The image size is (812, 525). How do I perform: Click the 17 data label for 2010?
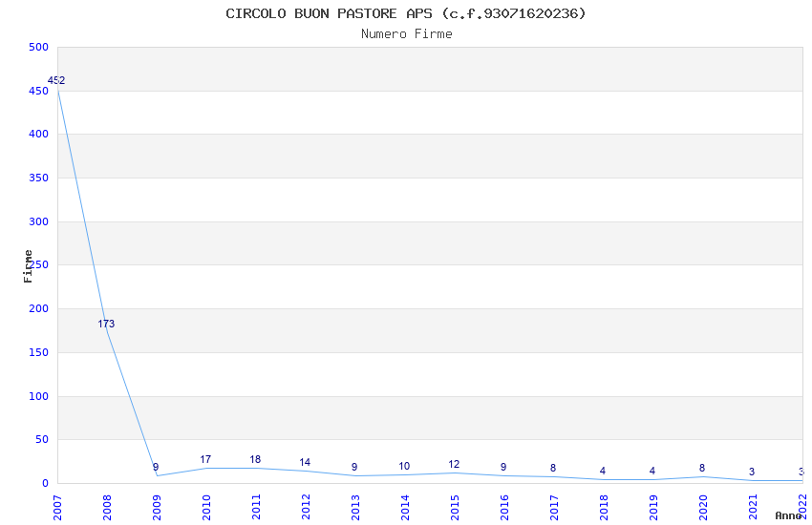[x=205, y=459]
